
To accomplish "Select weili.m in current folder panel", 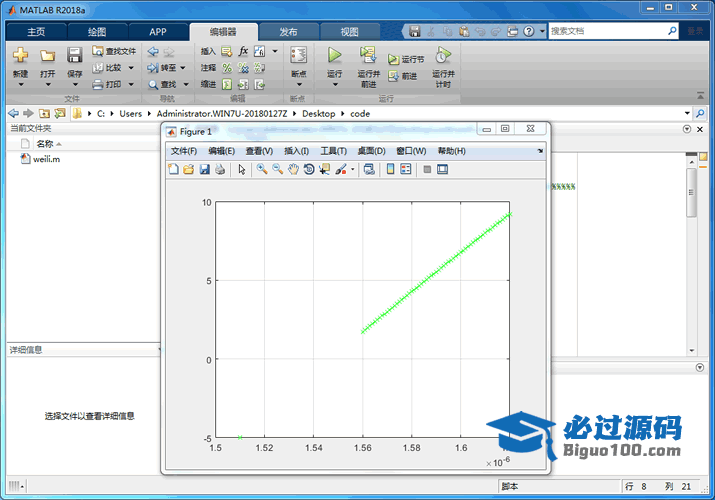I will (41, 159).
